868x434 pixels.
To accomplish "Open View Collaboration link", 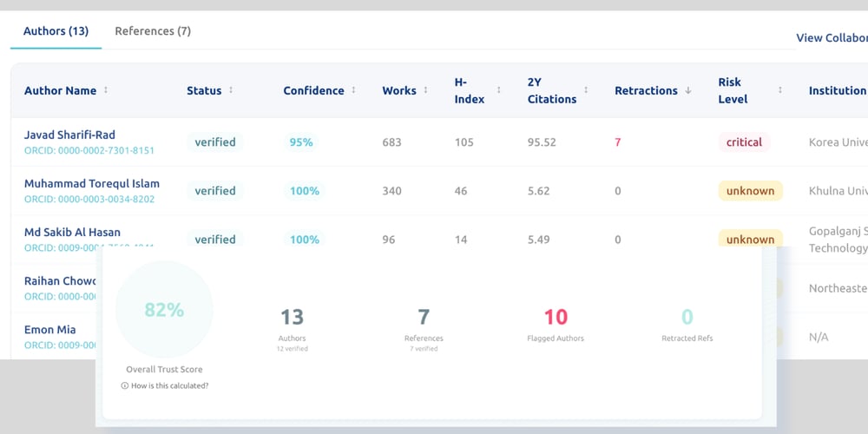I will pos(832,37).
